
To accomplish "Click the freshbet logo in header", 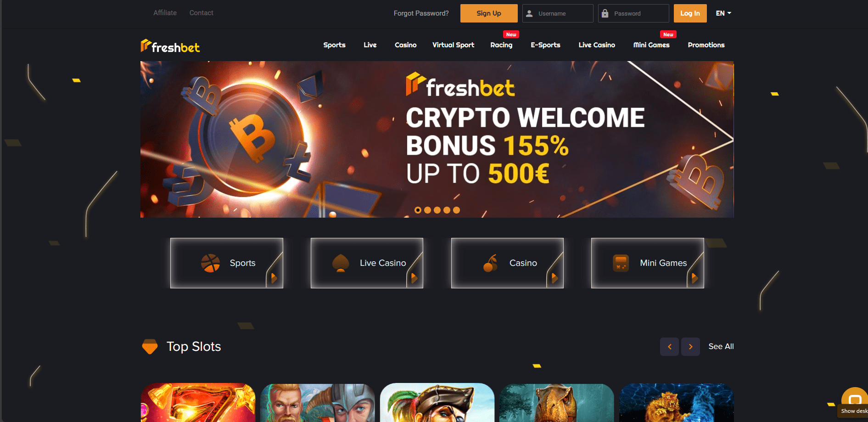I will point(170,46).
